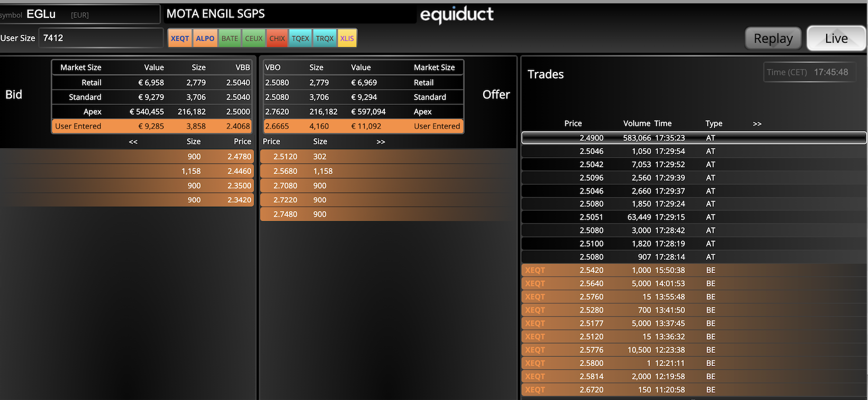868x400 pixels.
Task: Select the offer Retail value € 6,969
Action: (364, 83)
